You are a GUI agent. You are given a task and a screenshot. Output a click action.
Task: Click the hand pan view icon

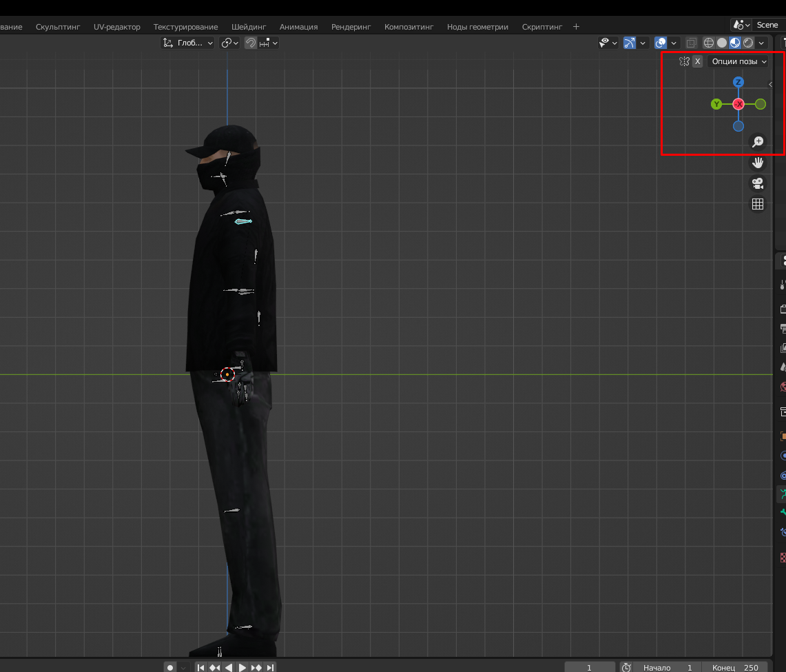pyautogui.click(x=758, y=163)
